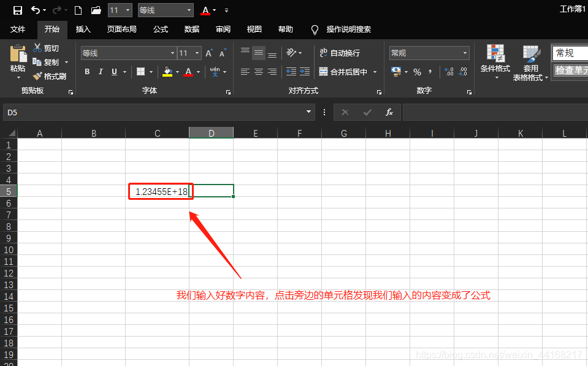588x366 pixels.
Task: Toggle bold formatting
Action: point(87,72)
